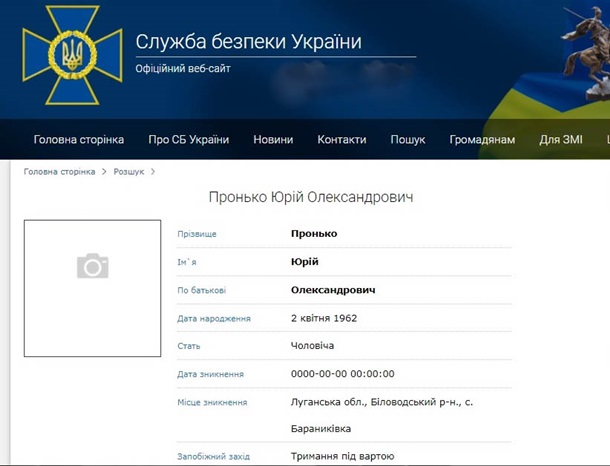Go to the Новини section
Screen dimensions: 610x466
(273, 140)
